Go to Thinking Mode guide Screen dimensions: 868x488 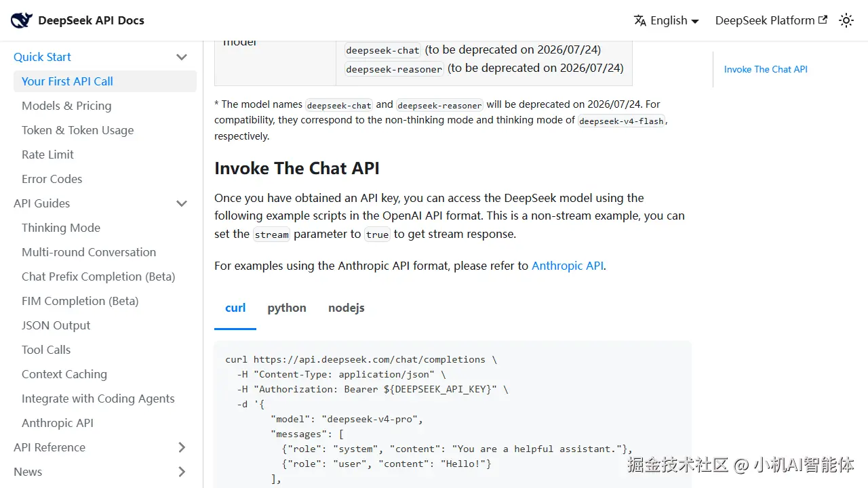(x=61, y=228)
